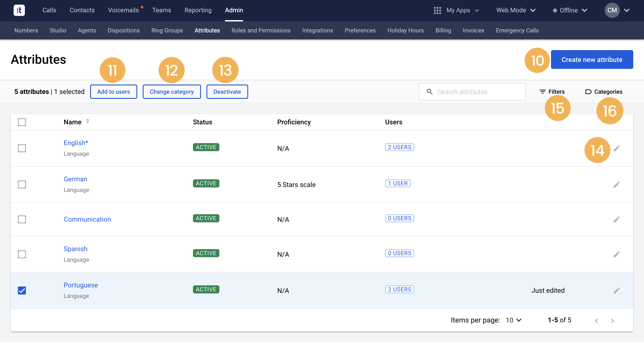This screenshot has width=644, height=352.
Task: Go to the Numbers submenu
Action: 26,30
